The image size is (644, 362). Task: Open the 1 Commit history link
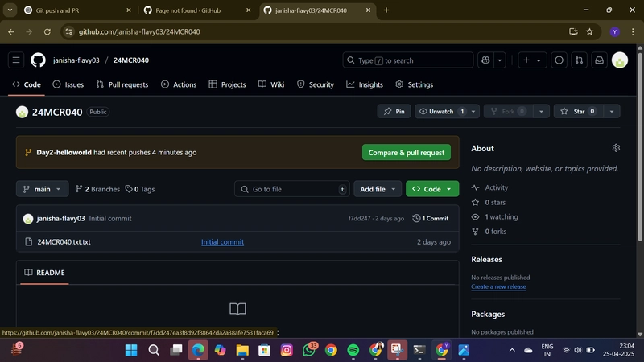tap(431, 218)
